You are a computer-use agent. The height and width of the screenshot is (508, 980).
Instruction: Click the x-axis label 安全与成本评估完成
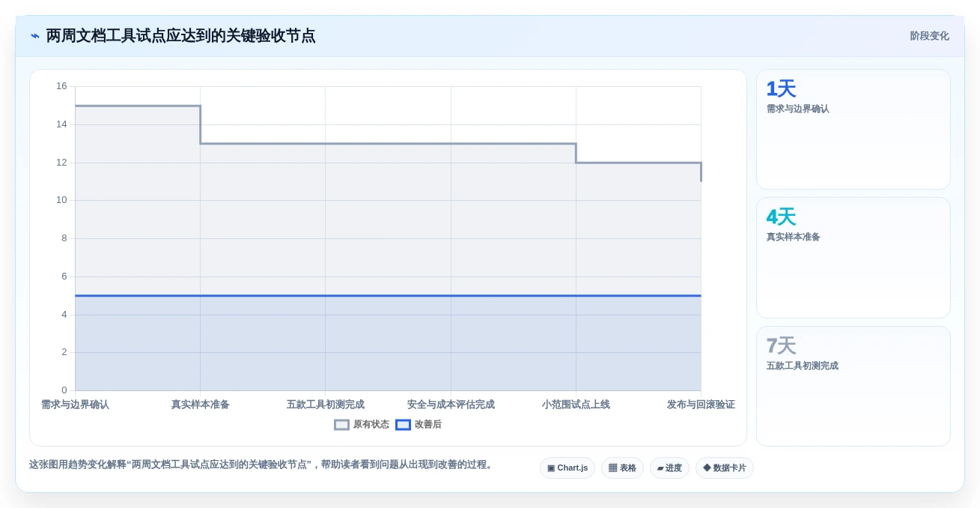click(x=451, y=405)
